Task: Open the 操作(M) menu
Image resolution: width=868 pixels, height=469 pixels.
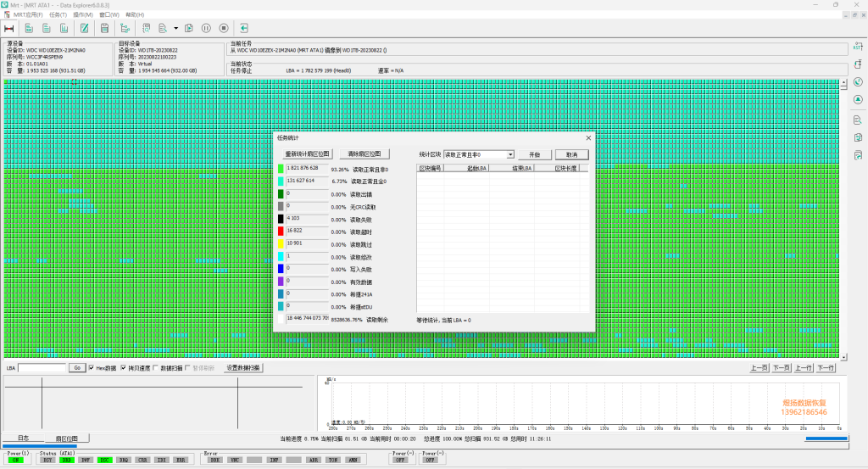Action: (82, 15)
